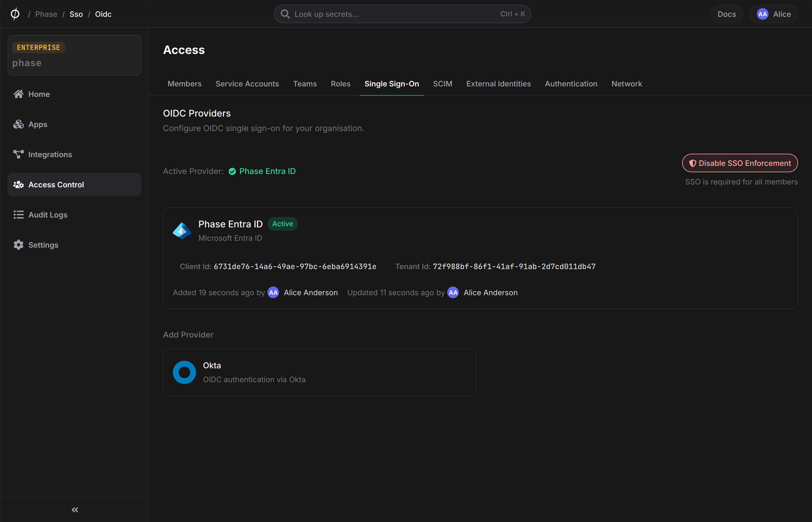This screenshot has width=812, height=522.
Task: Open the Roles tab
Action: tap(340, 84)
